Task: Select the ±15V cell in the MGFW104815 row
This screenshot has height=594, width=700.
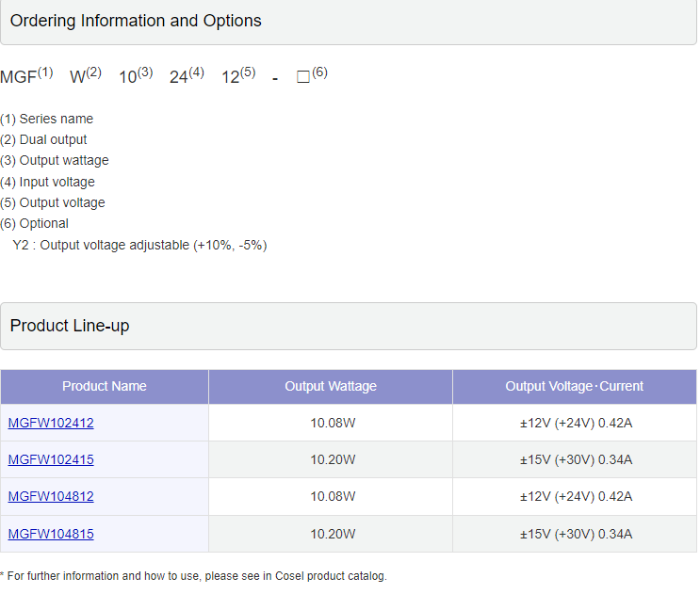Action: 576,534
